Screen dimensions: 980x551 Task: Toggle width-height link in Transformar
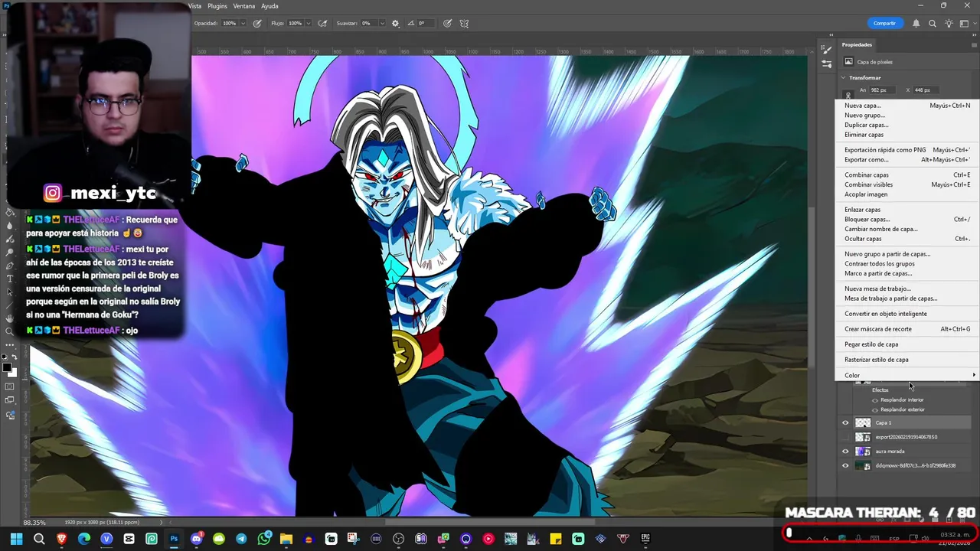(x=848, y=95)
